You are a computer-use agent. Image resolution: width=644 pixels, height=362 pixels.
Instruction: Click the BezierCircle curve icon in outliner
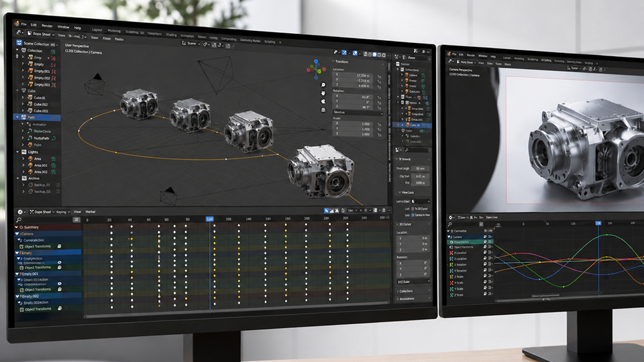(x=30, y=131)
